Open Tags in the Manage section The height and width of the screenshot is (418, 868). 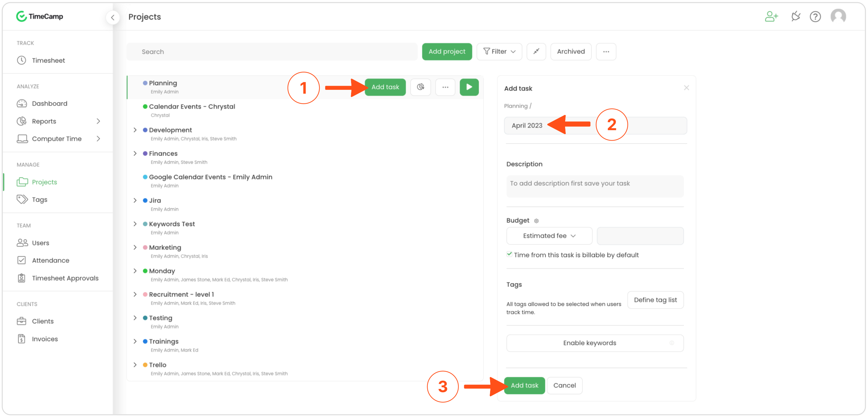[39, 199]
